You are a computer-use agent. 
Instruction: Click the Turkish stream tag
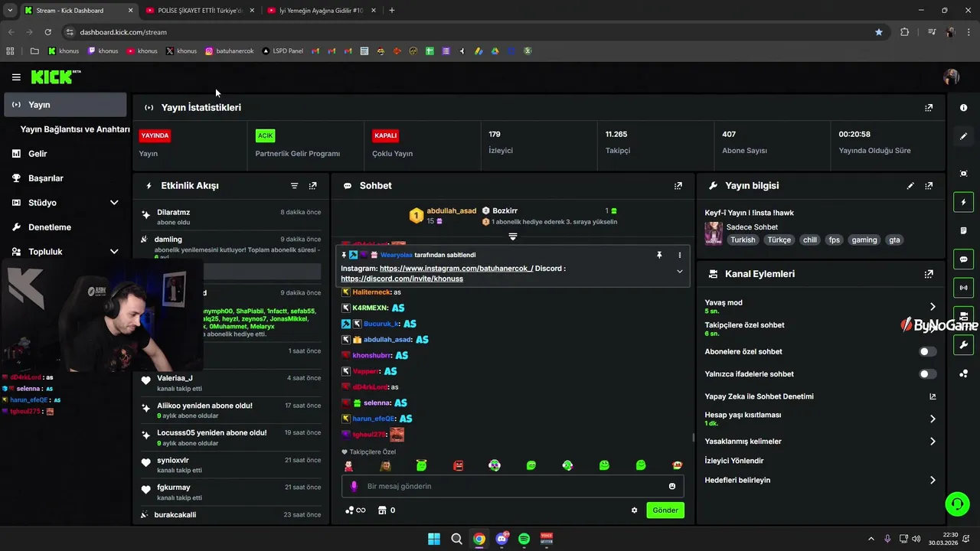pyautogui.click(x=743, y=240)
